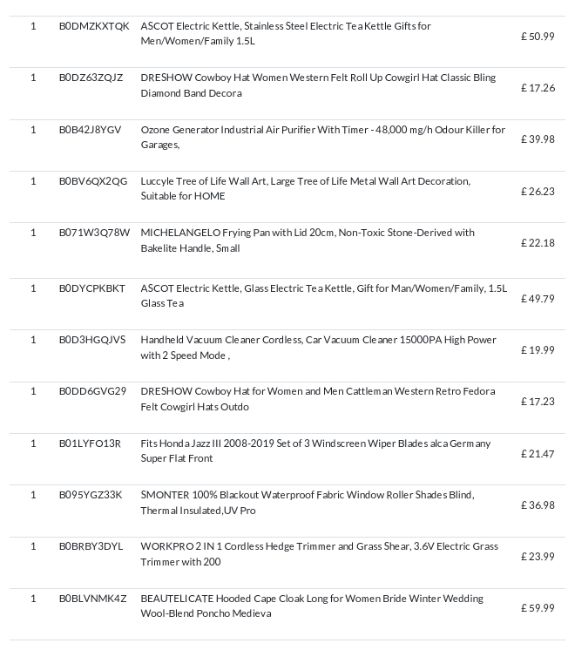Select the ASCOT Stainless Steel Electric Kettle description
This screenshot has width=575, height=650.
click(286, 33)
